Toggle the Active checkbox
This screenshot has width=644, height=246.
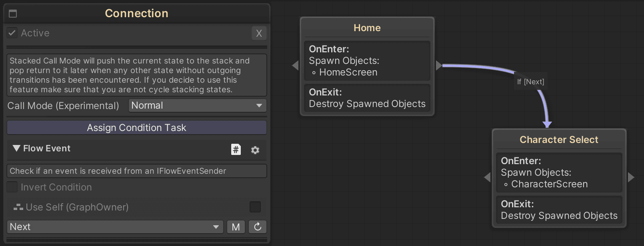(12, 33)
